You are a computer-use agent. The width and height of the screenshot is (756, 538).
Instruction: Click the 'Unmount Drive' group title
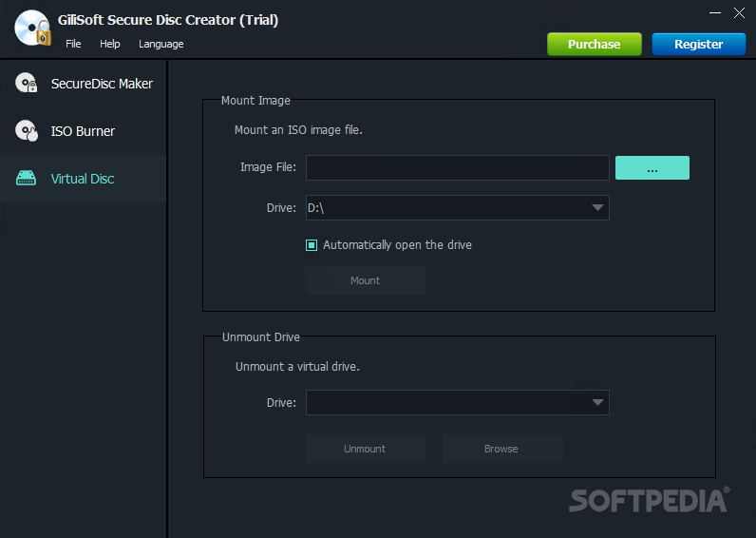[261, 336]
